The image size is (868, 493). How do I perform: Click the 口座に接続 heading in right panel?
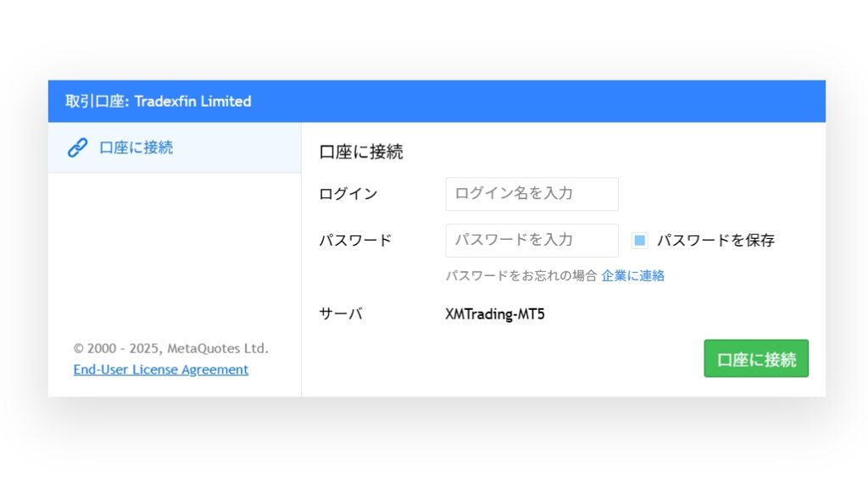361,152
